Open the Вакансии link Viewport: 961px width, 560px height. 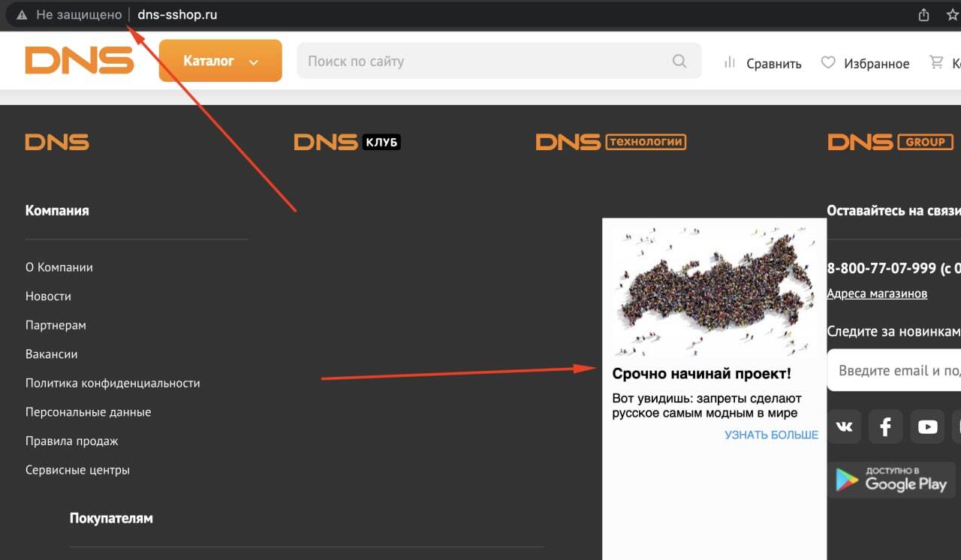coord(51,354)
